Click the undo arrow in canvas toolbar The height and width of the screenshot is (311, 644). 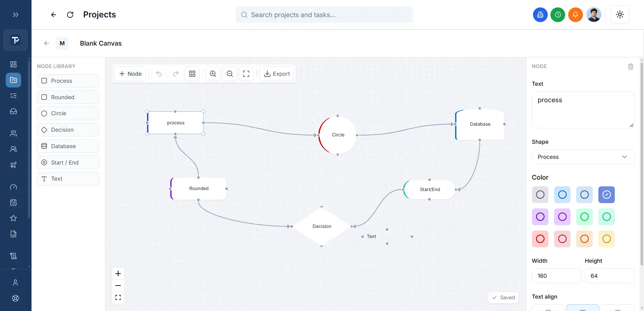(x=159, y=74)
